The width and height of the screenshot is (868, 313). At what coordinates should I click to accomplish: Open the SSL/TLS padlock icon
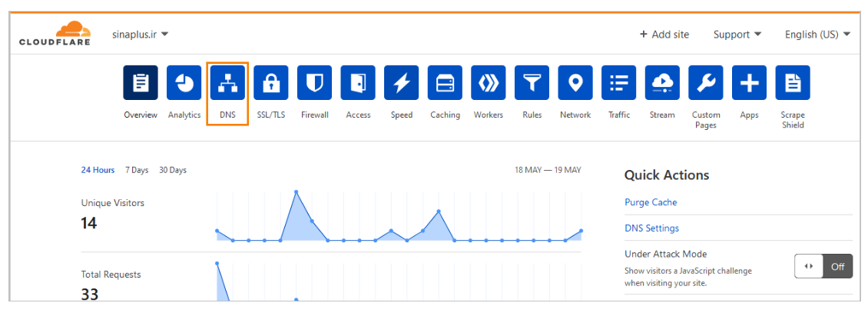click(271, 83)
